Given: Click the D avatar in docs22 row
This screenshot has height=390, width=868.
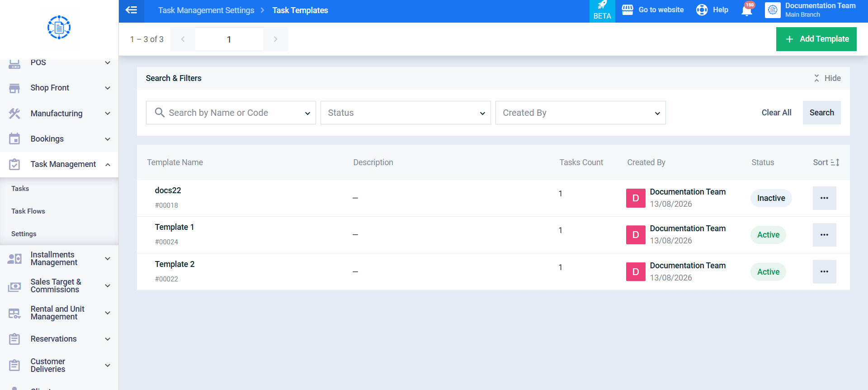Looking at the screenshot, I should (x=636, y=198).
